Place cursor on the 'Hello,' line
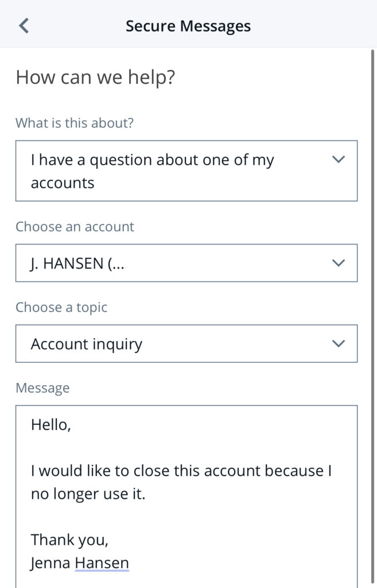 pyautogui.click(x=50, y=425)
